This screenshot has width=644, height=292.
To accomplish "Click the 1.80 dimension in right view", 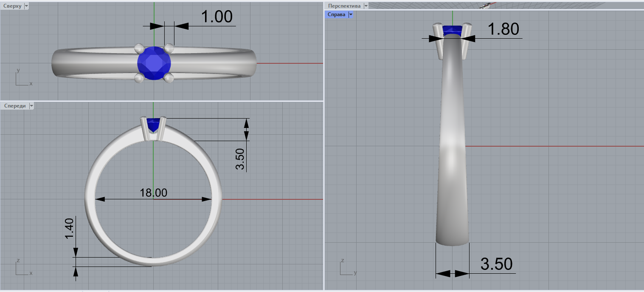I will point(503,29).
